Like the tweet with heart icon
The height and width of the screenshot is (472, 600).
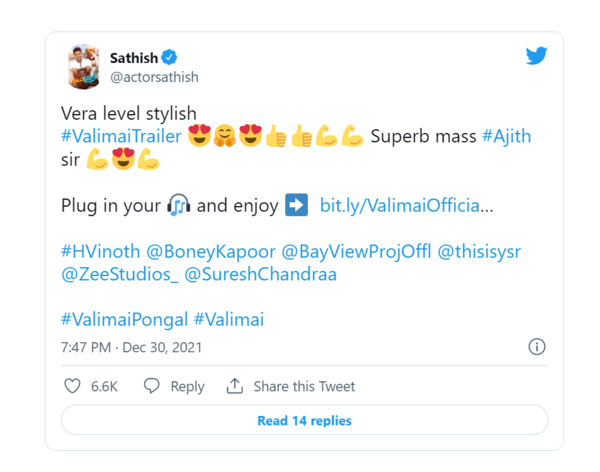(72, 386)
